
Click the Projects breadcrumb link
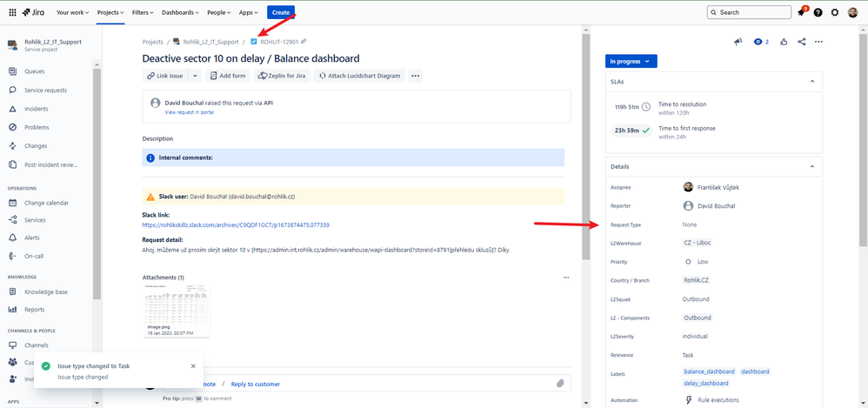(x=153, y=42)
